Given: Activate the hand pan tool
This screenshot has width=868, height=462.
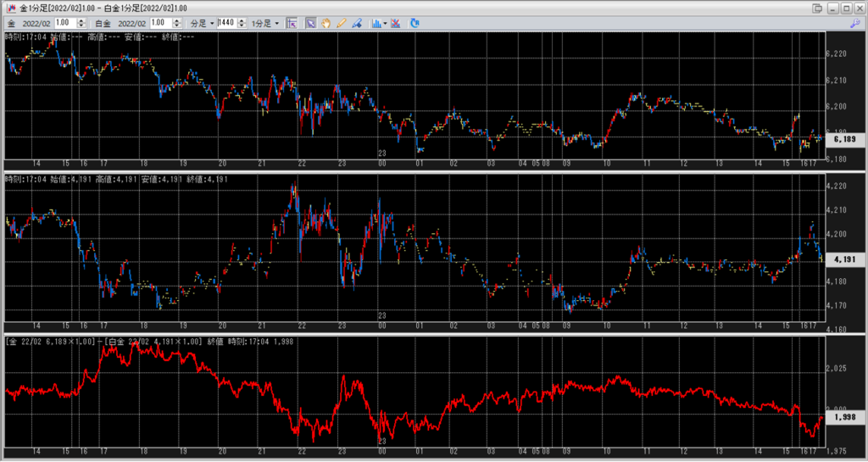Looking at the screenshot, I should click(325, 23).
